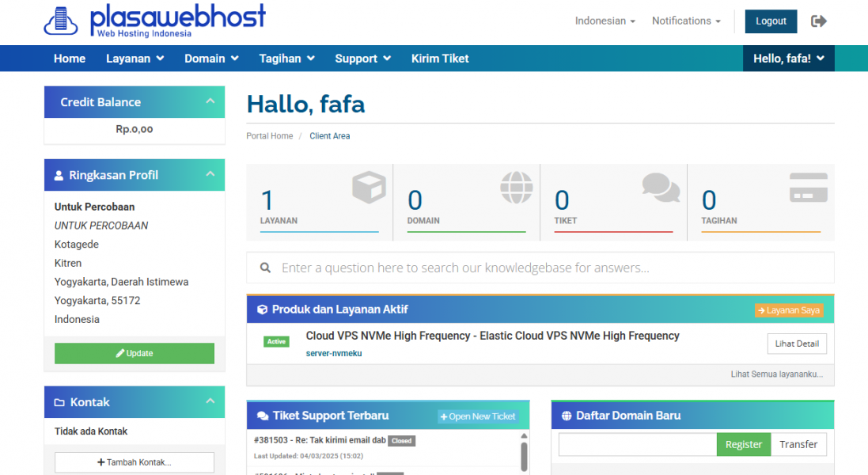Open the Notifications dropdown
This screenshot has height=475, width=868.
[x=687, y=21]
